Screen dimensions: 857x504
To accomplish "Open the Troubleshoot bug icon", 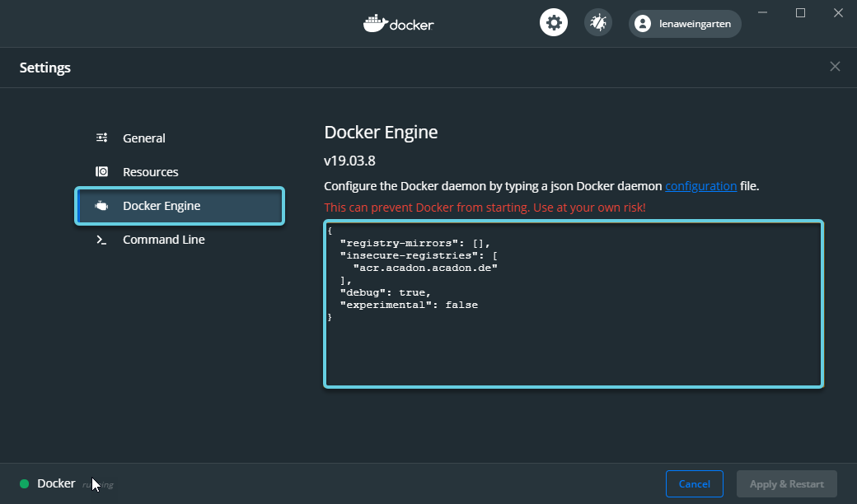I will [598, 22].
